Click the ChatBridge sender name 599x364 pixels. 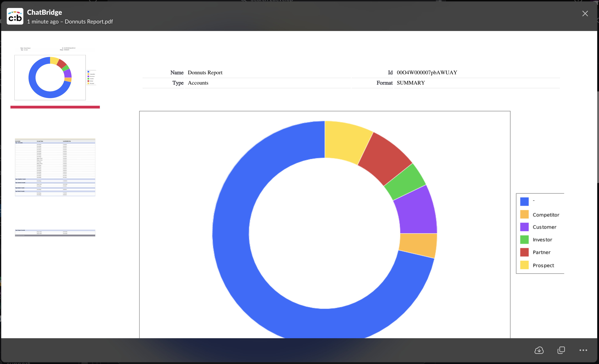45,12
